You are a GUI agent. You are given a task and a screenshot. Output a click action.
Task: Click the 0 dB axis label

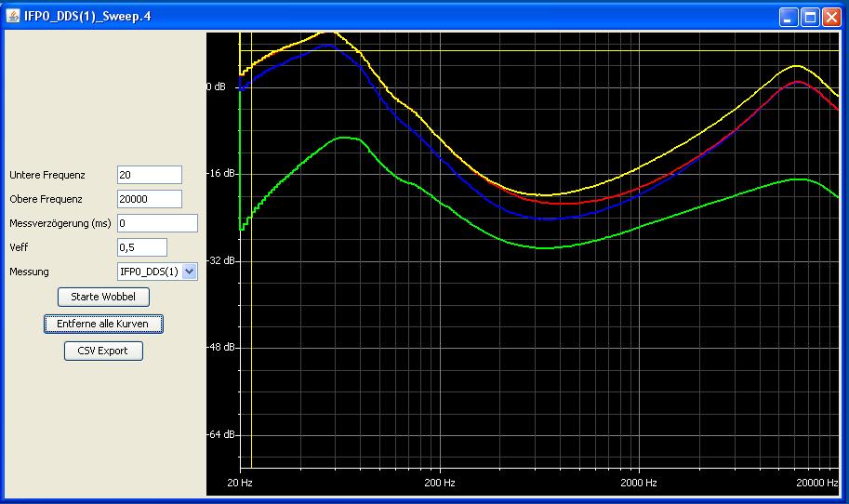[x=216, y=86]
